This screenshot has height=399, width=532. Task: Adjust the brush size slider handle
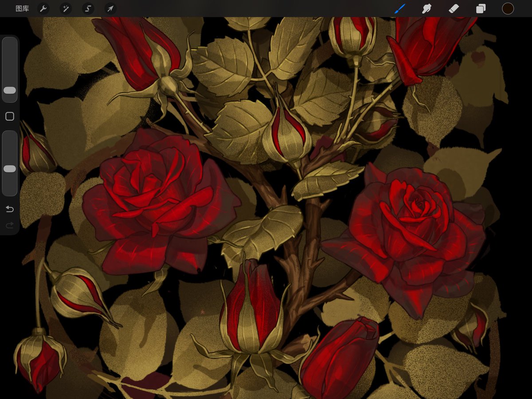10,90
